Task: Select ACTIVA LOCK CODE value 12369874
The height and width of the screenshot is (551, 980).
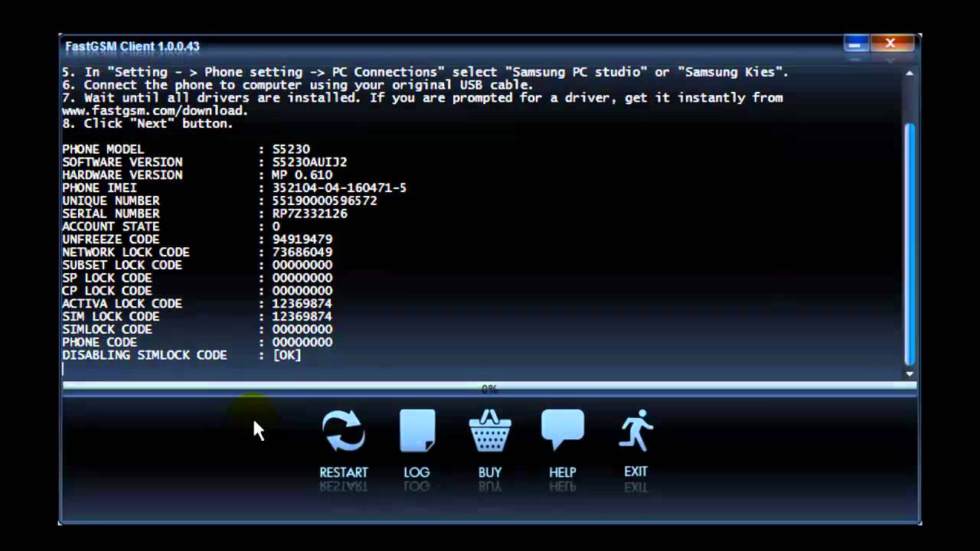Action: 302,304
